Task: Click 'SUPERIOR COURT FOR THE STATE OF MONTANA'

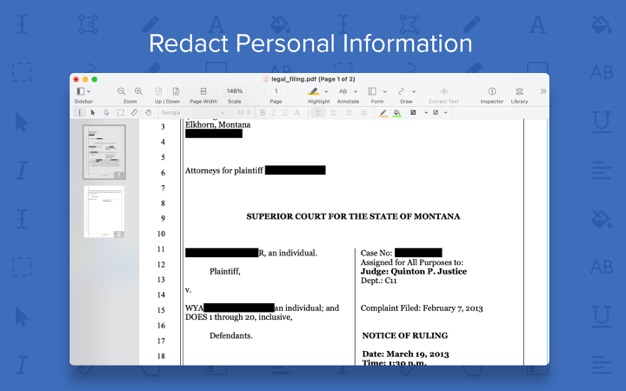Action: [353, 216]
